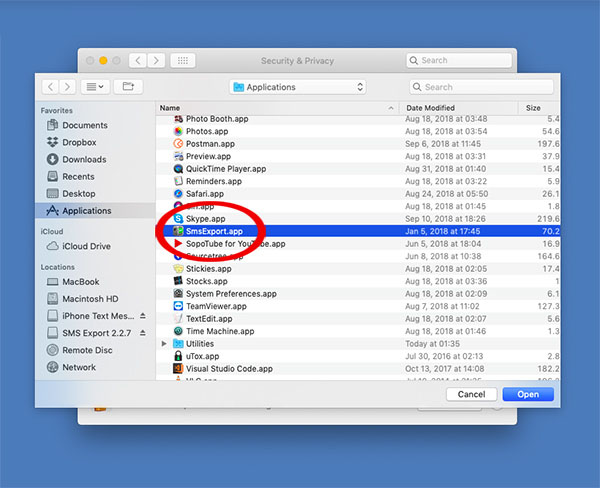Select Applications in the sidebar
600x488 pixels.
pos(95,211)
